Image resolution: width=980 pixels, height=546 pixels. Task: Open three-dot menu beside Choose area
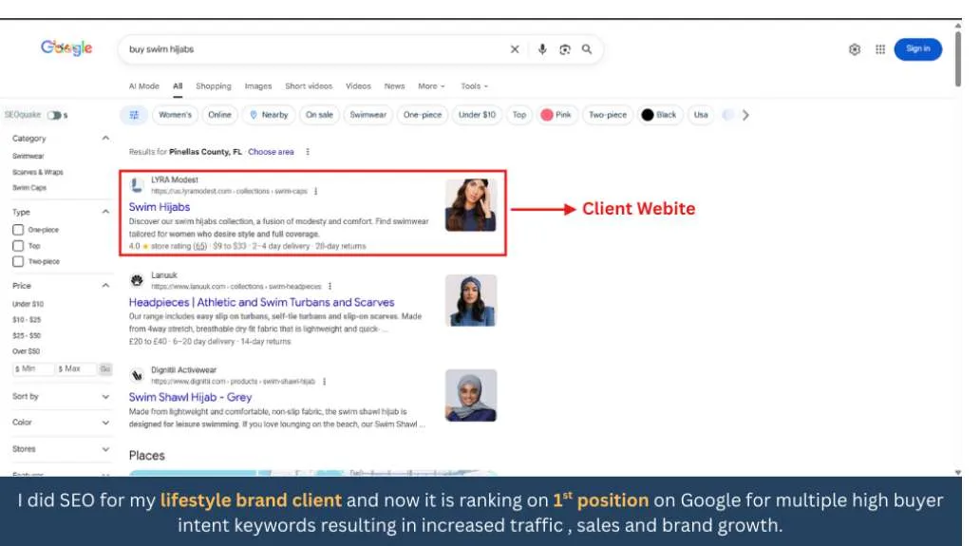pyautogui.click(x=308, y=152)
